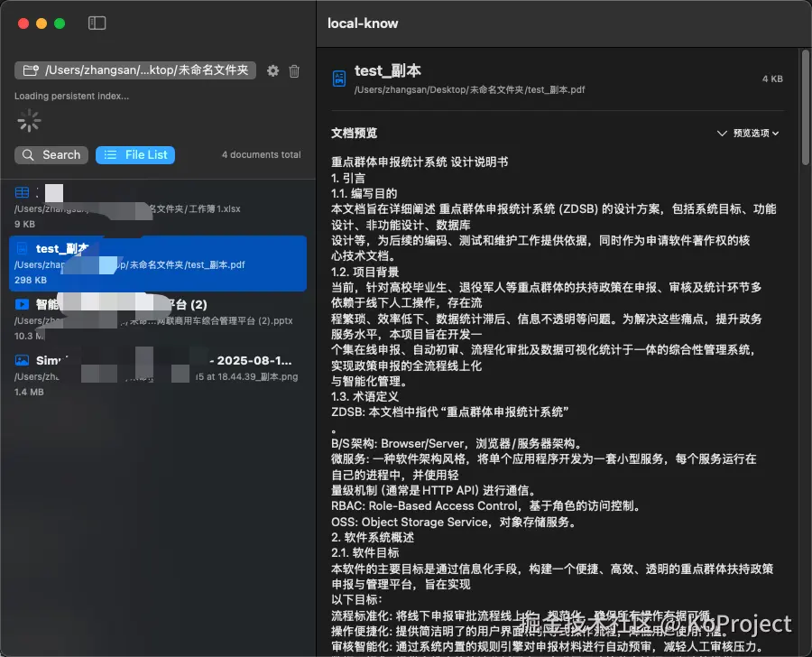Open the folder picker icon in the path bar
Screen dimensions: 812x657
pos(32,69)
